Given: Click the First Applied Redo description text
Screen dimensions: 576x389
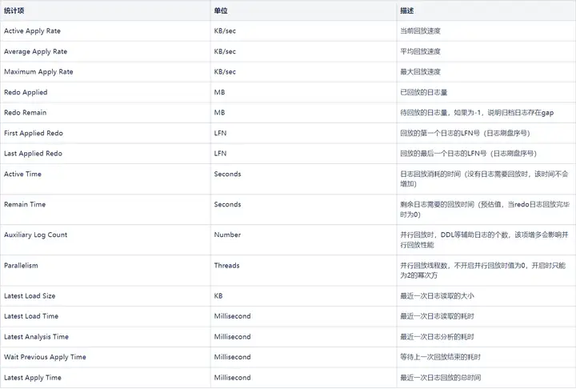Looking at the screenshot, I should 465,133.
